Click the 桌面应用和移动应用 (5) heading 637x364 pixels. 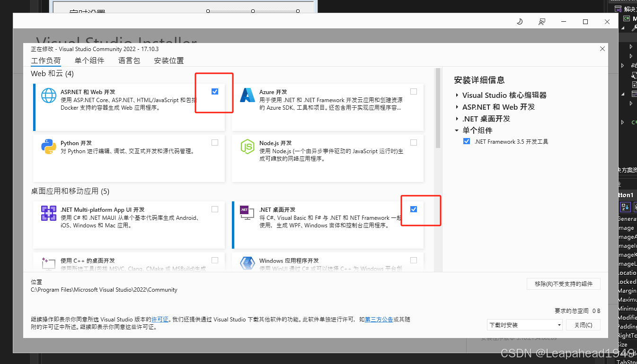[70, 191]
